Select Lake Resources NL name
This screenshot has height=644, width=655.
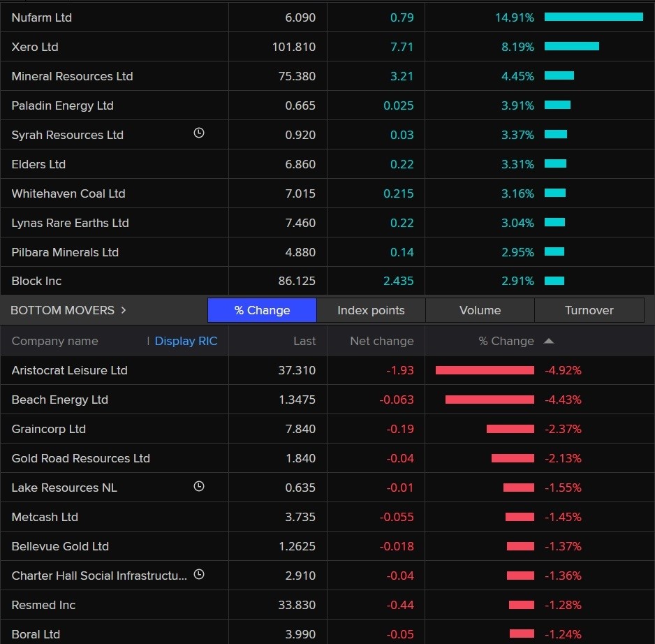pyautogui.click(x=64, y=488)
